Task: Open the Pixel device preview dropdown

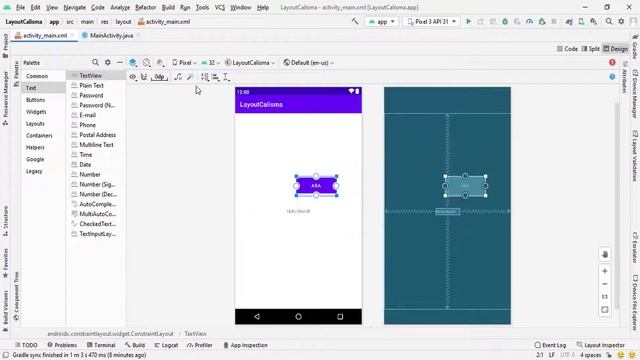Action: pos(184,62)
